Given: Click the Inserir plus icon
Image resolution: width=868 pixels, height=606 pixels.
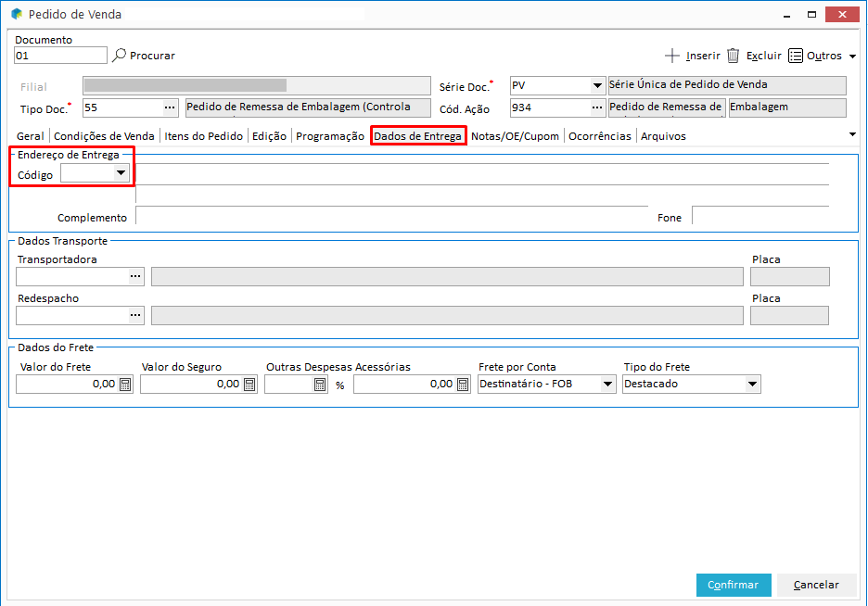Looking at the screenshot, I should tap(673, 56).
